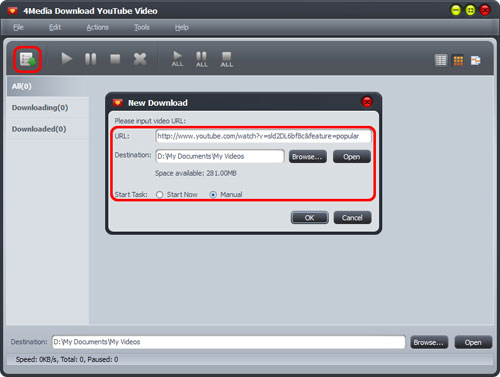Switch to orange thumbnail grid view icon

[458, 60]
